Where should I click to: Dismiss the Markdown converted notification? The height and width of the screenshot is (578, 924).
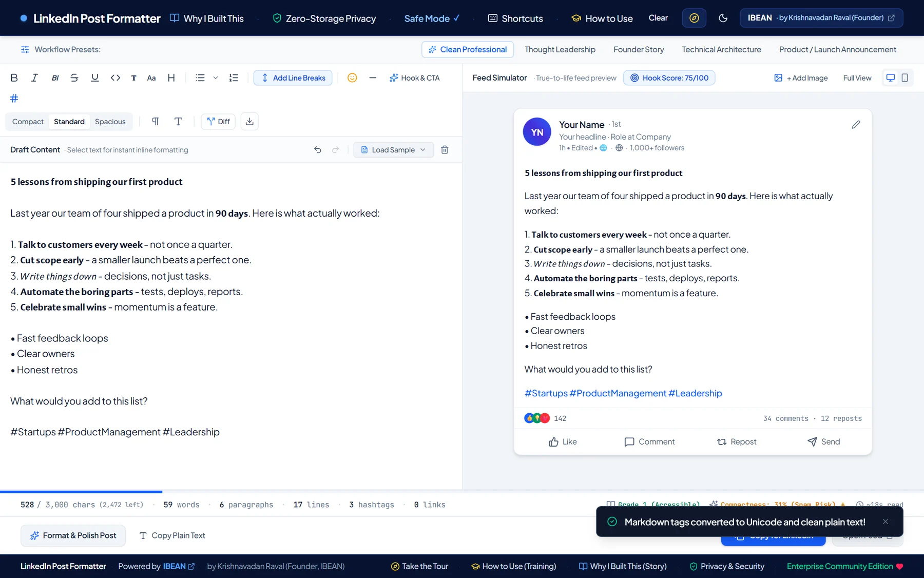coord(885,522)
